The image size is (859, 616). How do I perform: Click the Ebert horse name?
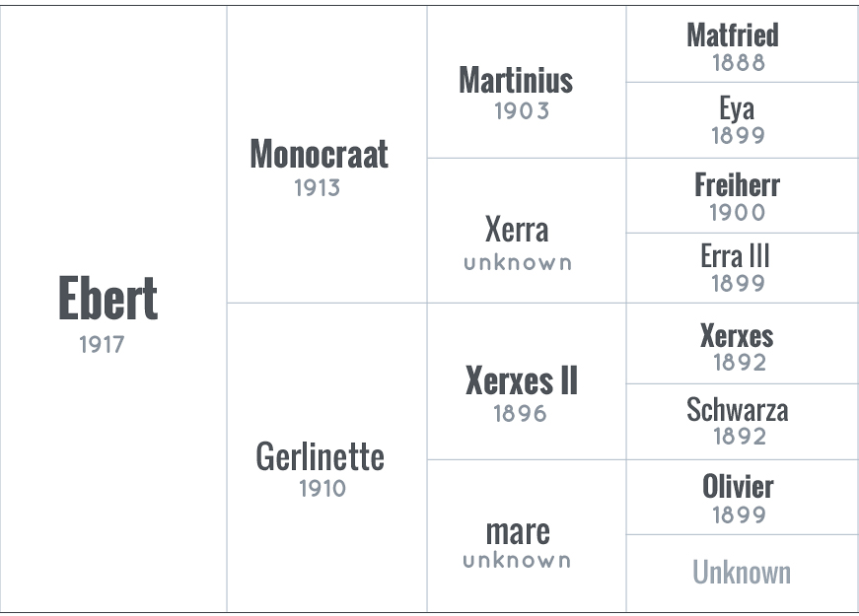[x=107, y=298]
